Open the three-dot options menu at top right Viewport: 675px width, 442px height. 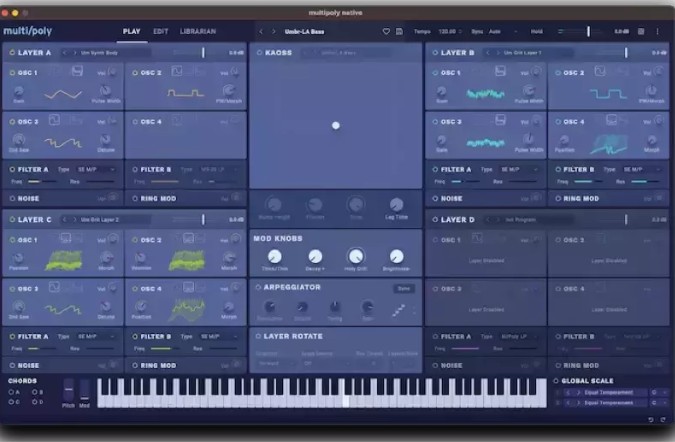[x=658, y=31]
